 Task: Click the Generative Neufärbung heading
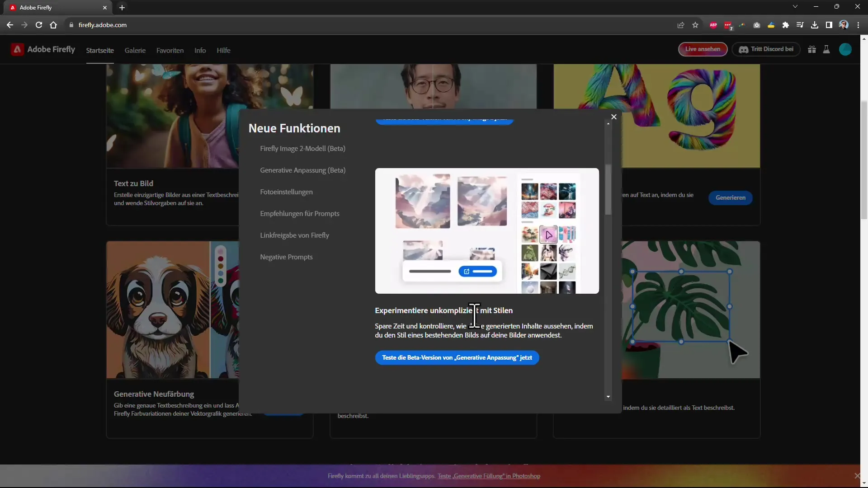(x=154, y=394)
